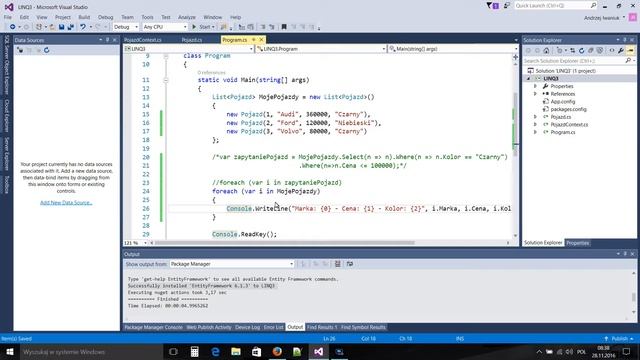
Task: Switch to the Pojazd.cs editor tab
Action: tap(192, 40)
